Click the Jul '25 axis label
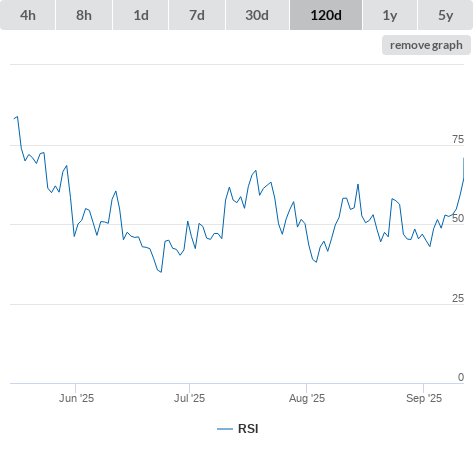Viewport: 474px width, 455px height. pyautogui.click(x=189, y=398)
